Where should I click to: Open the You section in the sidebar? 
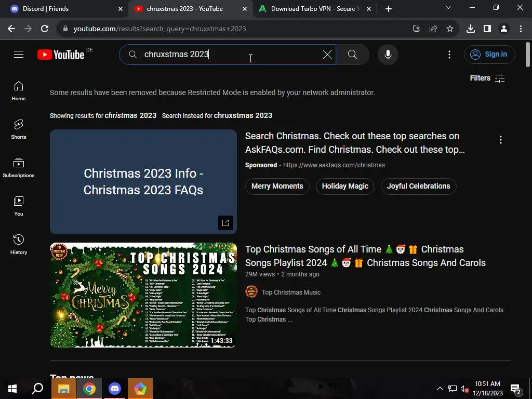point(19,206)
